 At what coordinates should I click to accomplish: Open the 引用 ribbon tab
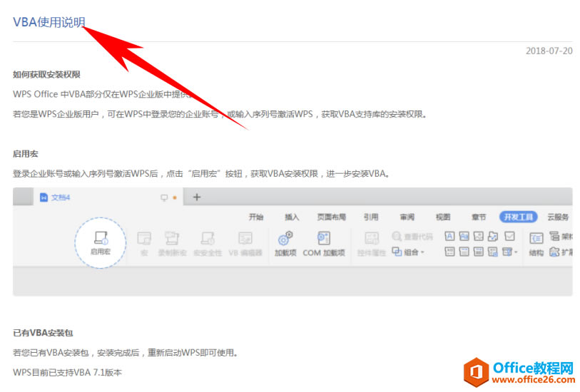point(371,217)
